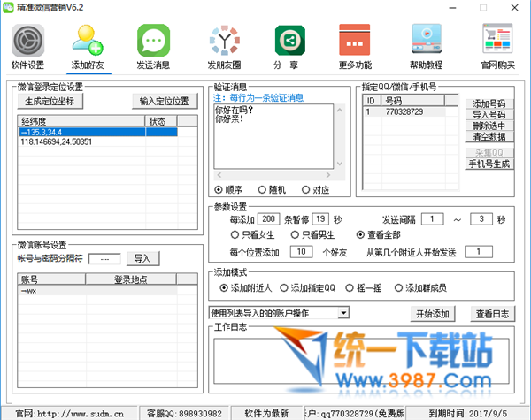531x420 pixels.
Task: Click 输入定位位置 button
Action: [165, 101]
